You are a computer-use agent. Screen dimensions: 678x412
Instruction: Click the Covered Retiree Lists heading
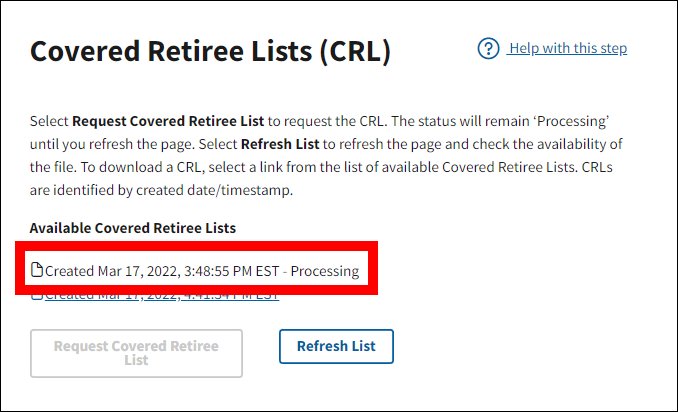coord(210,51)
